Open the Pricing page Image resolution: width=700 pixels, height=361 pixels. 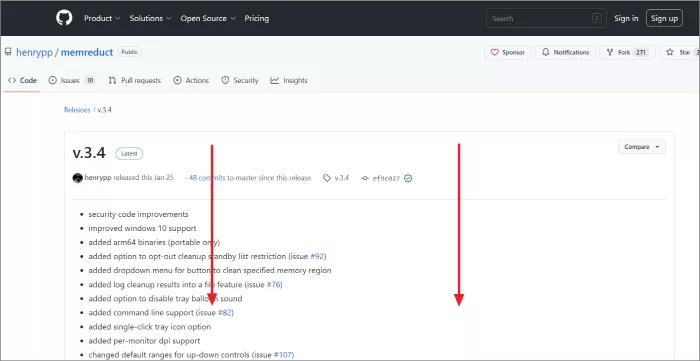(257, 18)
